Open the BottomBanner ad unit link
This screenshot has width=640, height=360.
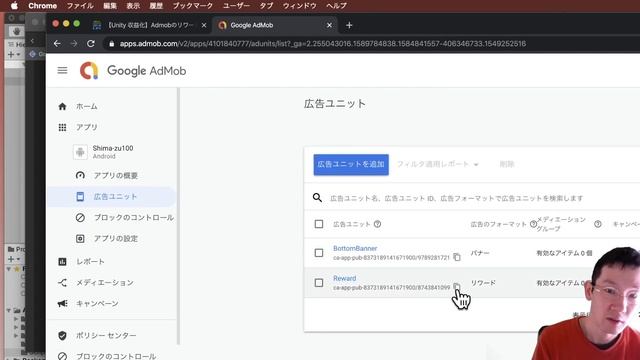(x=355, y=248)
